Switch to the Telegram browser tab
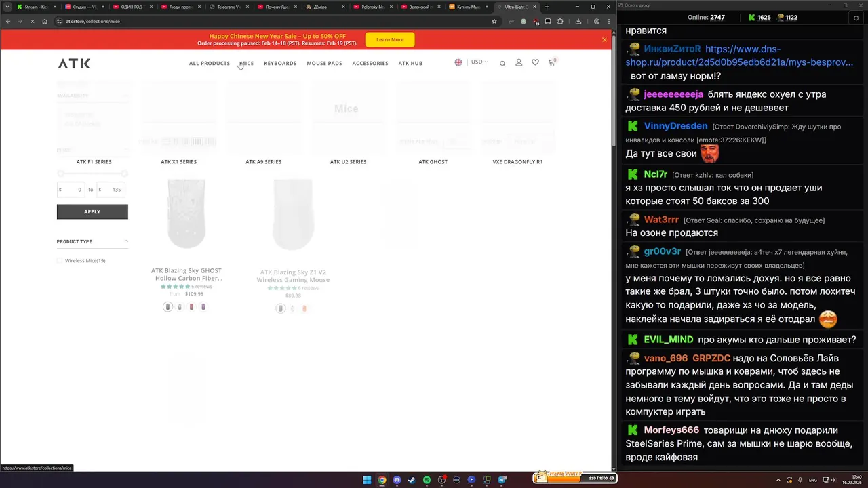This screenshot has width=868, height=488. [229, 7]
